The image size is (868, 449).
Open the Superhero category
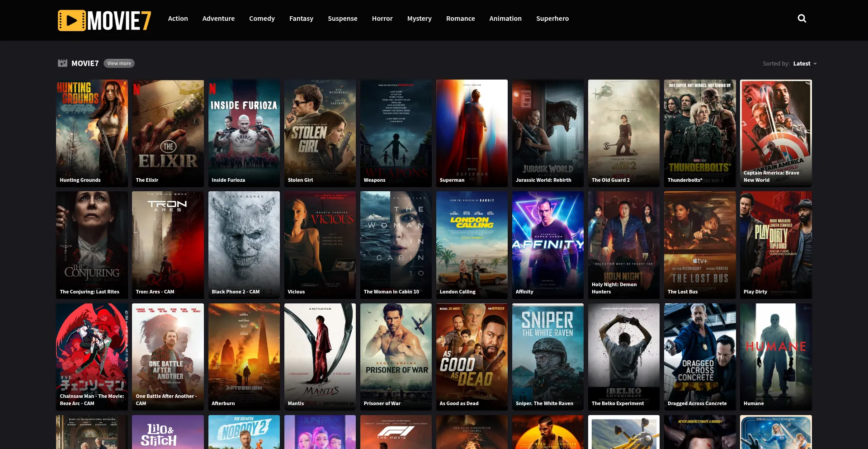click(552, 19)
